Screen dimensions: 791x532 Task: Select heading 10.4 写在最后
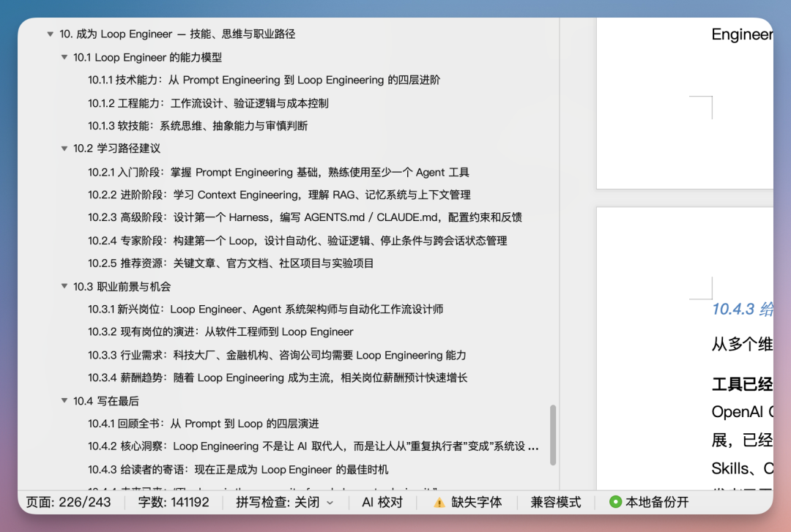(106, 401)
